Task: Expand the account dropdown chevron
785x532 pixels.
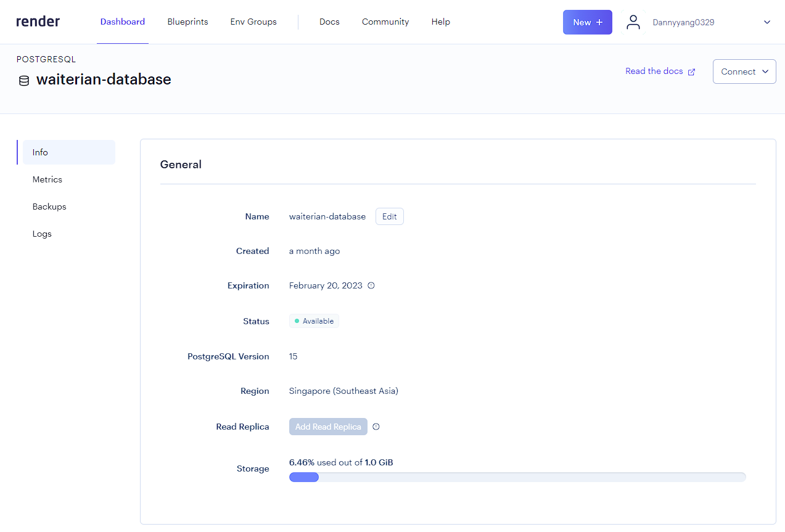Action: pyautogui.click(x=767, y=22)
